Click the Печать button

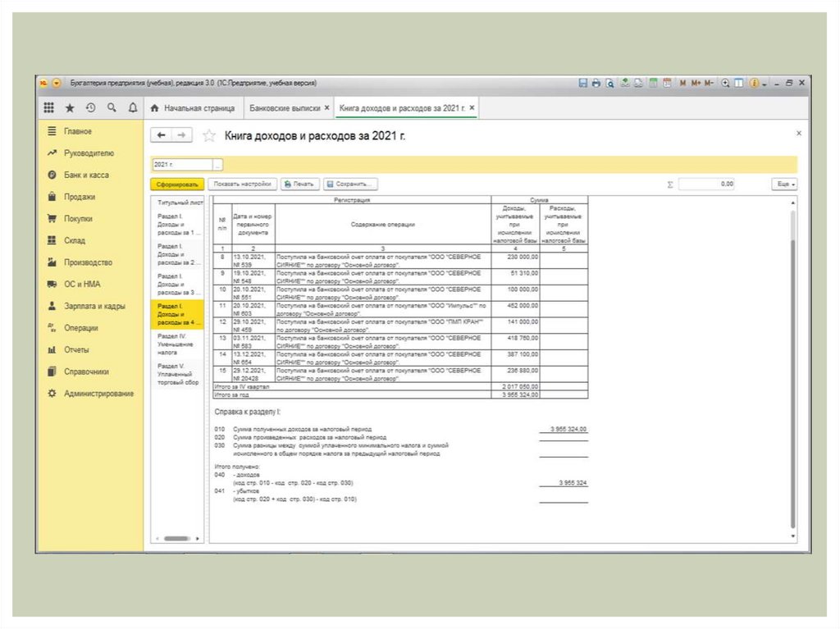(x=299, y=185)
